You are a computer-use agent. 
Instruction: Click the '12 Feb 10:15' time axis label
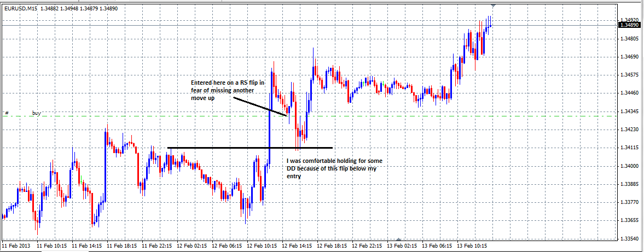pyautogui.click(x=262, y=246)
